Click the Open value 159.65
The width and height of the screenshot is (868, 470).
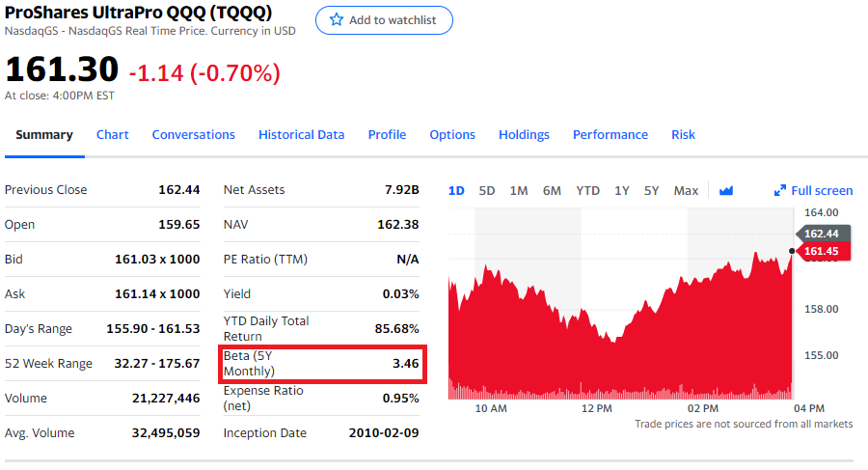178,225
